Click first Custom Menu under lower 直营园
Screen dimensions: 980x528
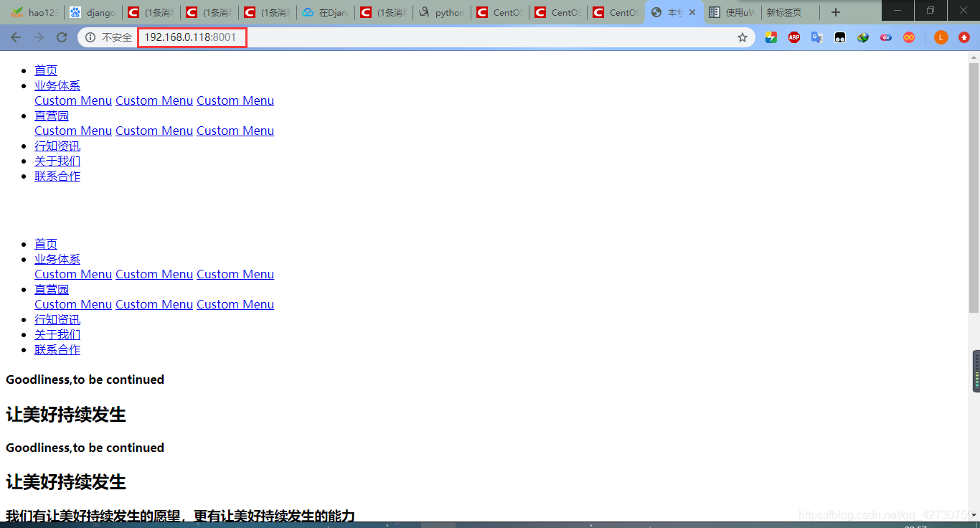click(73, 304)
